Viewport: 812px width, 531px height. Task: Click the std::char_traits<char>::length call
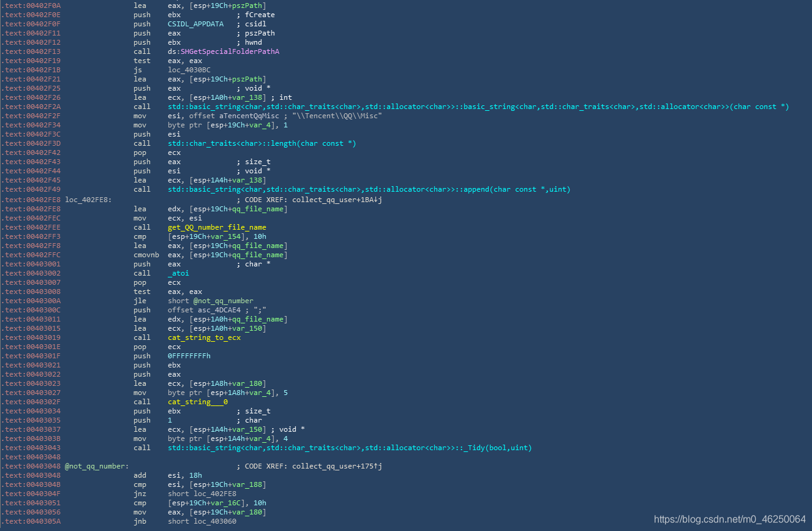(262, 143)
